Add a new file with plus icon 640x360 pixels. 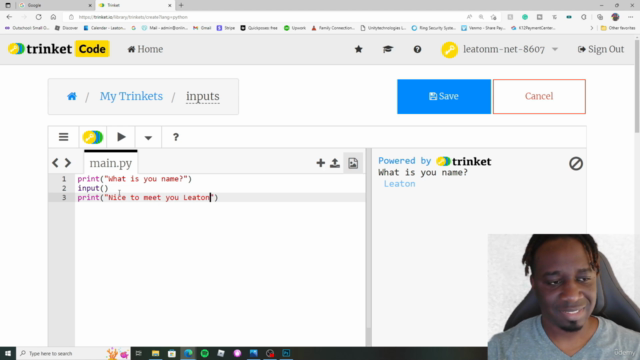click(320, 163)
